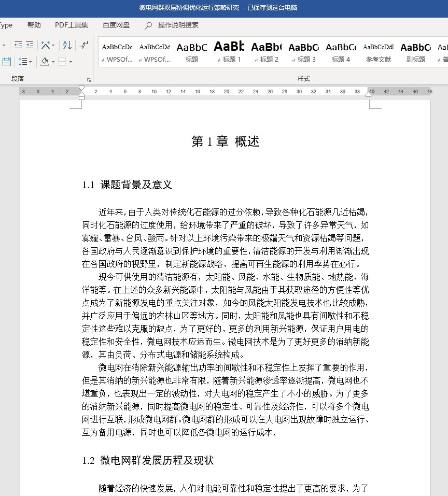Click the A-Z sort icon
The width and height of the screenshot is (448, 496).
[x=67, y=45]
